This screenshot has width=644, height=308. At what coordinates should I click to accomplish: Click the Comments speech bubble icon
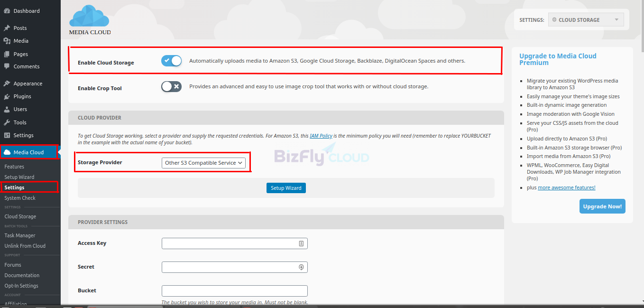(x=7, y=66)
